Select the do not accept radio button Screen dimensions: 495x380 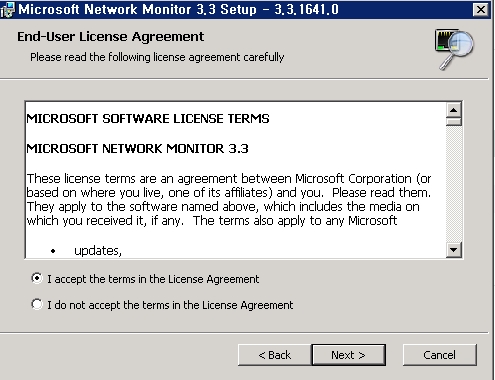pyautogui.click(x=37, y=304)
